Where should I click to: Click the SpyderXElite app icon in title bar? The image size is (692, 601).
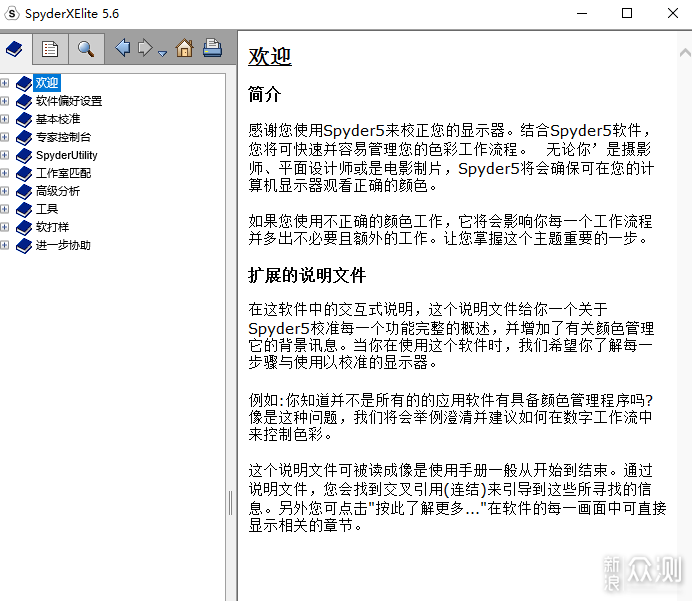coord(12,13)
